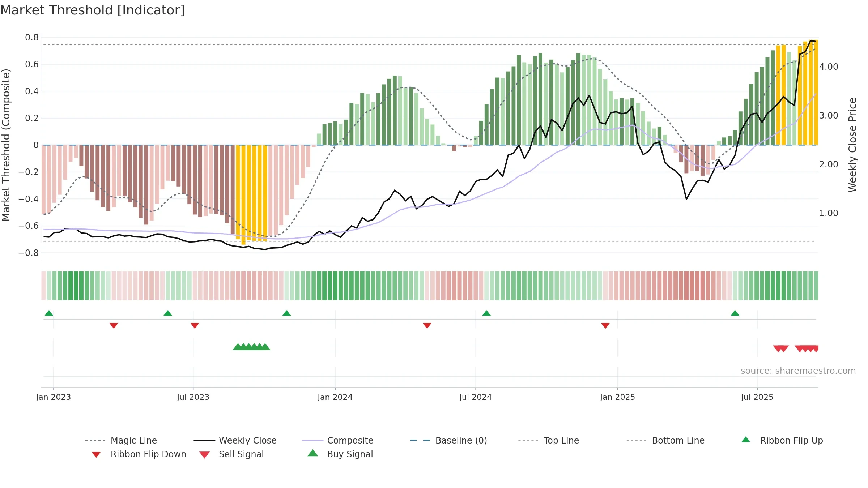Click the Jan 2024 x-axis label
This screenshot has height=488, width=868.
pos(335,397)
